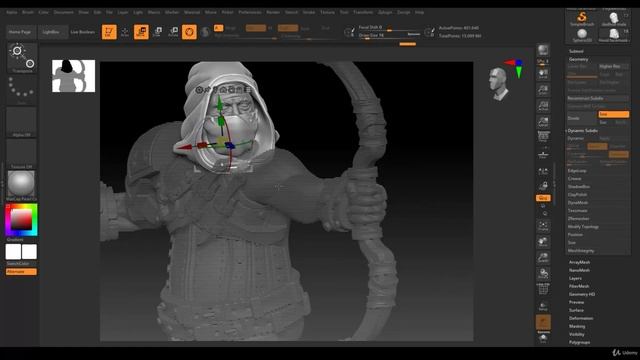Image resolution: width=640 pixels, height=360 pixels.
Task: Toggle the Edit mode button
Action: (x=109, y=32)
